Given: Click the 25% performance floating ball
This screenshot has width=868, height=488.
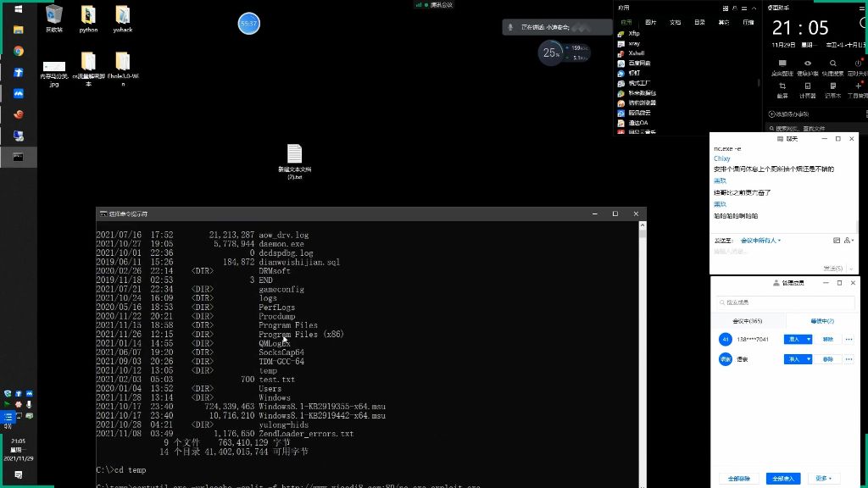Looking at the screenshot, I should (x=550, y=53).
